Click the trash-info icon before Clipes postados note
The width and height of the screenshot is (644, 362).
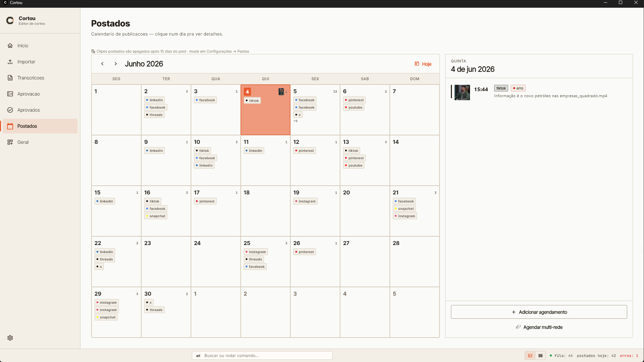pos(93,51)
